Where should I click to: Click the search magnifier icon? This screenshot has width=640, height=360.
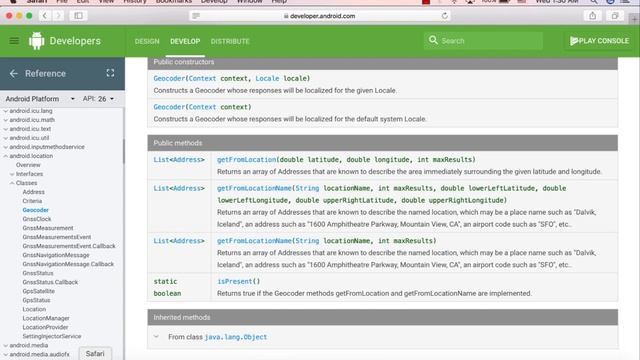[x=433, y=40]
